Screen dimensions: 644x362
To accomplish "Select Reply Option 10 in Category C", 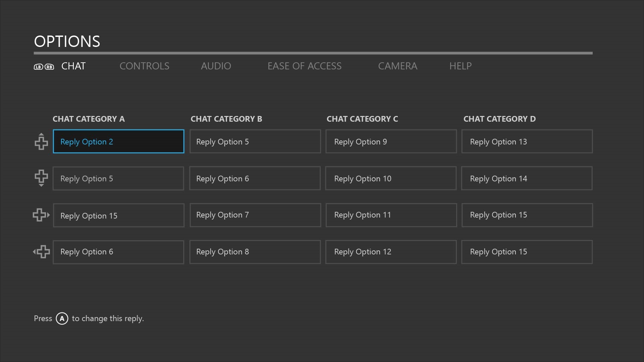I will pos(391,178).
